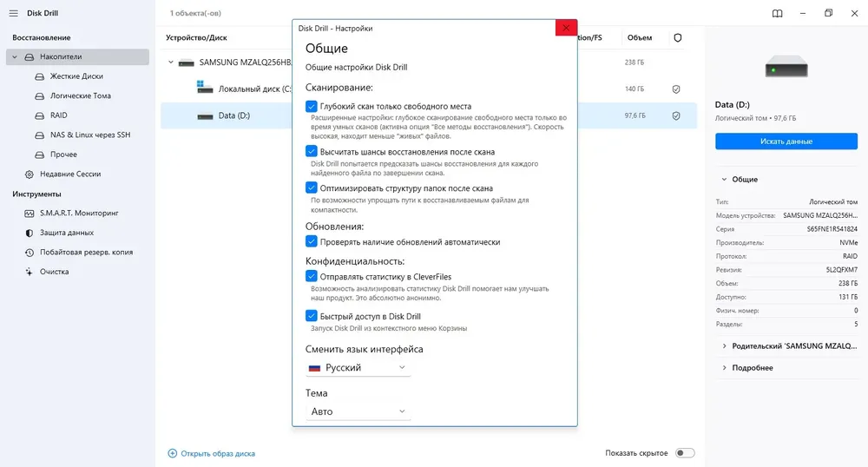Uncheck Отправлять статистику в CleverFiles
868x467 pixels.
point(311,276)
